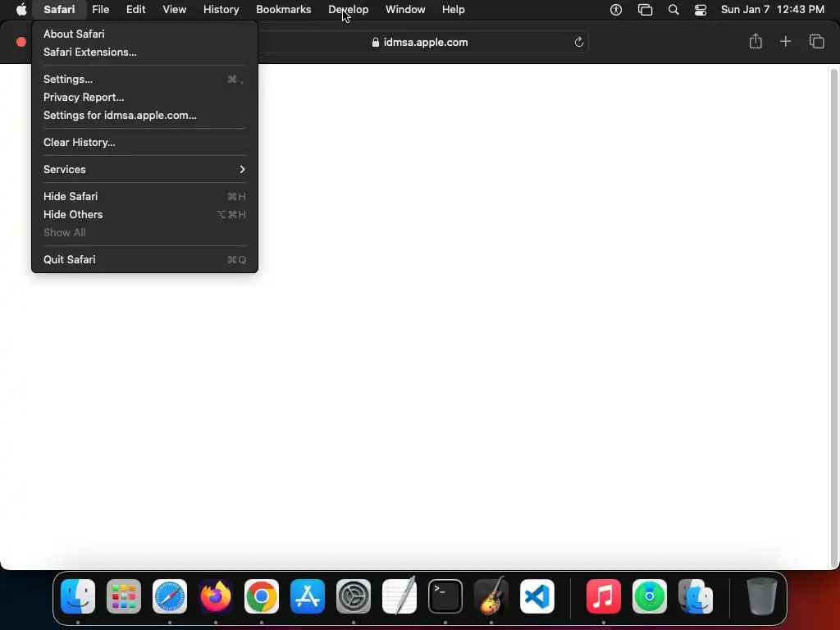The width and height of the screenshot is (840, 630).
Task: Open Privacy Report…
Action: click(x=144, y=97)
